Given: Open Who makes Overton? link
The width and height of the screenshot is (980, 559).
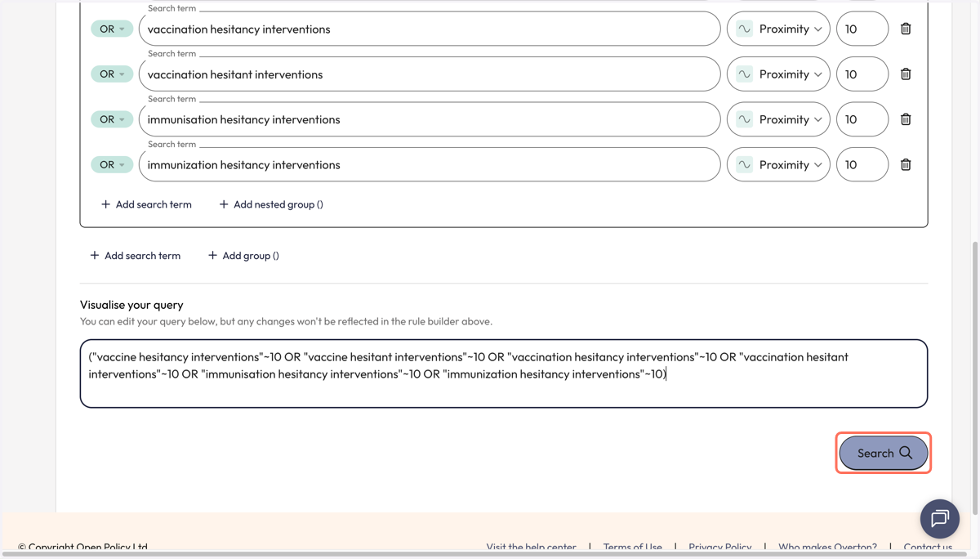Looking at the screenshot, I should pyautogui.click(x=827, y=547).
